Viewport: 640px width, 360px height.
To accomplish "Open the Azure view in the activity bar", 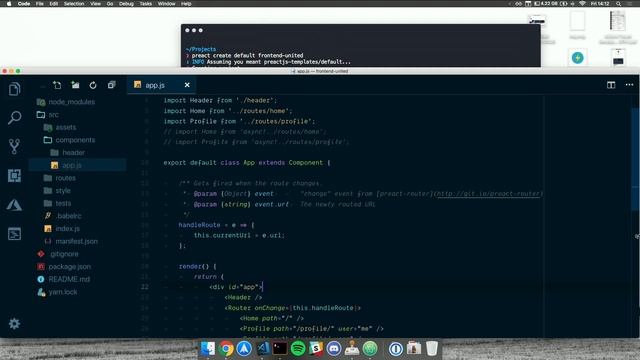I will coord(14,205).
